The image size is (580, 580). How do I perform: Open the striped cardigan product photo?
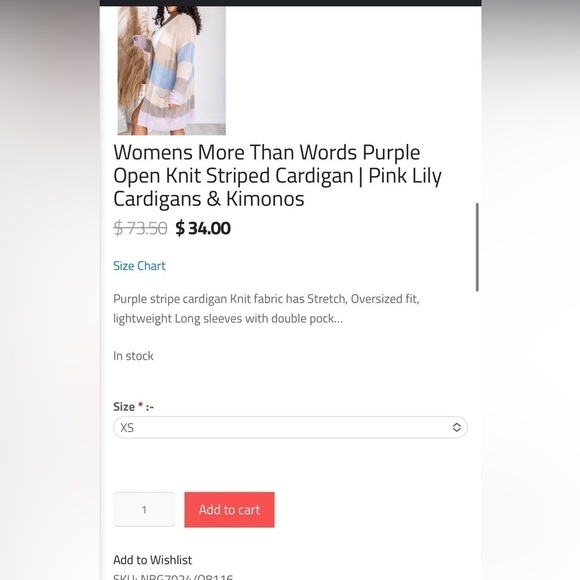[172, 70]
